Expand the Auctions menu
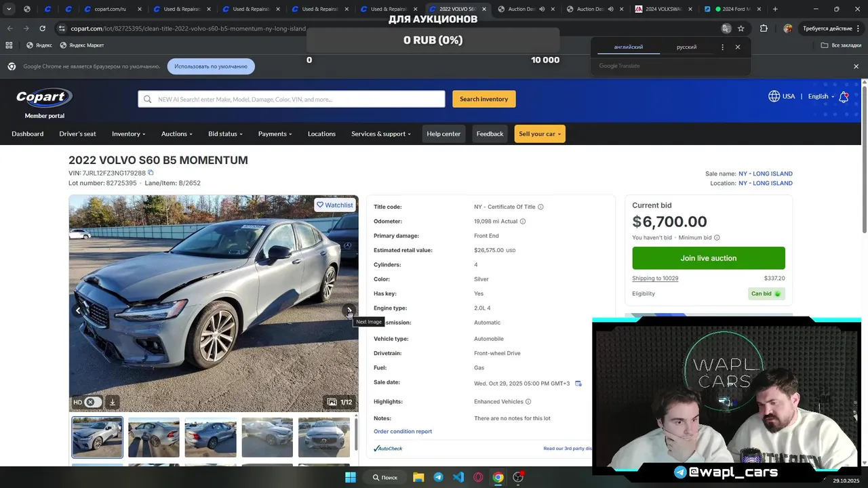Image resolution: width=868 pixels, height=488 pixels. pyautogui.click(x=177, y=134)
